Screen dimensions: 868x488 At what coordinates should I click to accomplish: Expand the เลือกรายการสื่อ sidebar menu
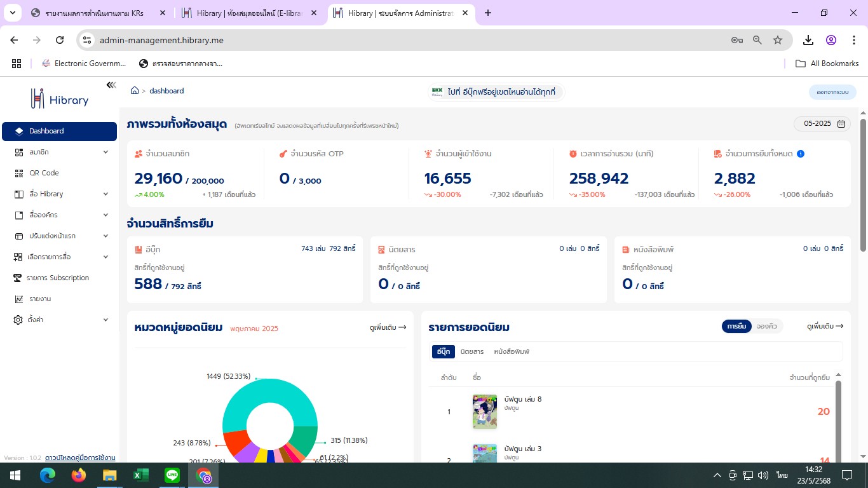(59, 257)
